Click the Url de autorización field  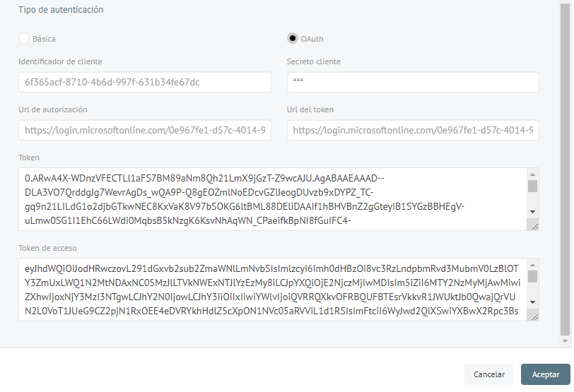145,130
